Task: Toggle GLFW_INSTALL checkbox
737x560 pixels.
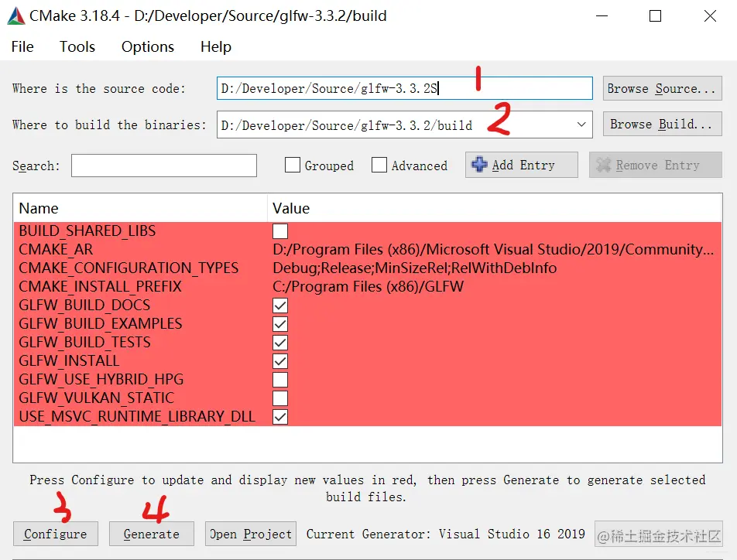Action: coord(280,360)
